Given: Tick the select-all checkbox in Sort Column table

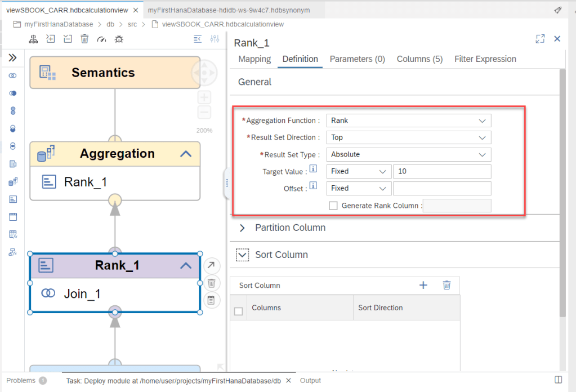Looking at the screenshot, I should [x=238, y=311].
